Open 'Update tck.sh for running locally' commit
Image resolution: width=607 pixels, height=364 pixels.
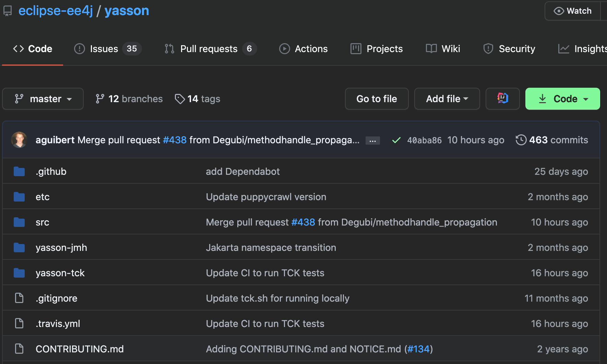point(278,298)
